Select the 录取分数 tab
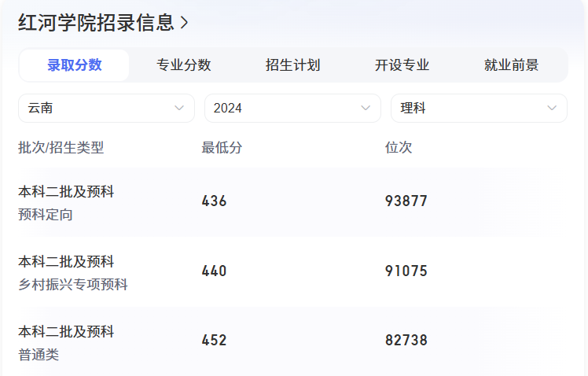The width and height of the screenshot is (588, 376). 74,65
